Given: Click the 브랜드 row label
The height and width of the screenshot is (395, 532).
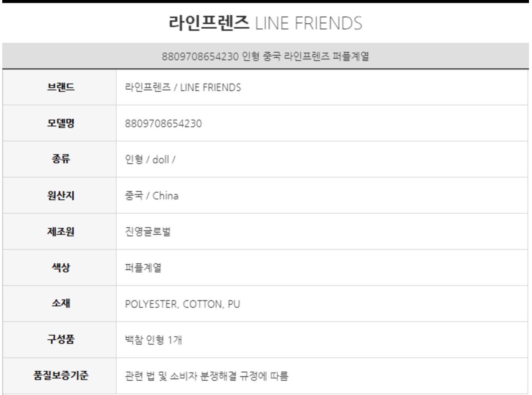Looking at the screenshot, I should (x=61, y=87).
